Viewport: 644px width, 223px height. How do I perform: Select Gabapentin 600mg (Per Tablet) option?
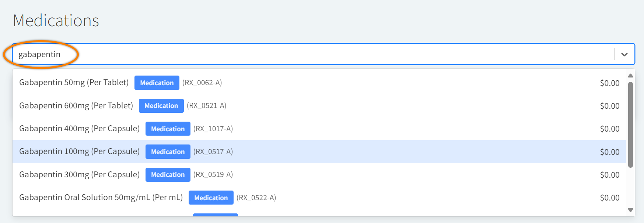tap(76, 106)
